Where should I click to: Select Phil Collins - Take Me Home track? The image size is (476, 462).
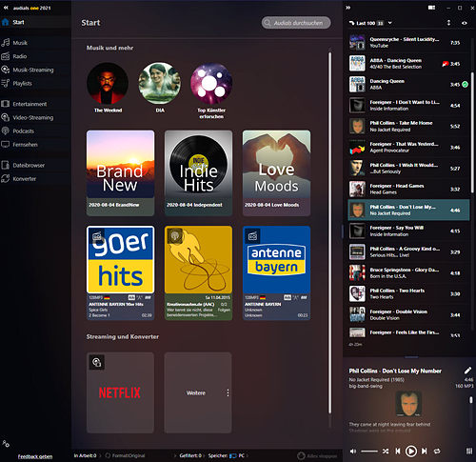coord(408,127)
